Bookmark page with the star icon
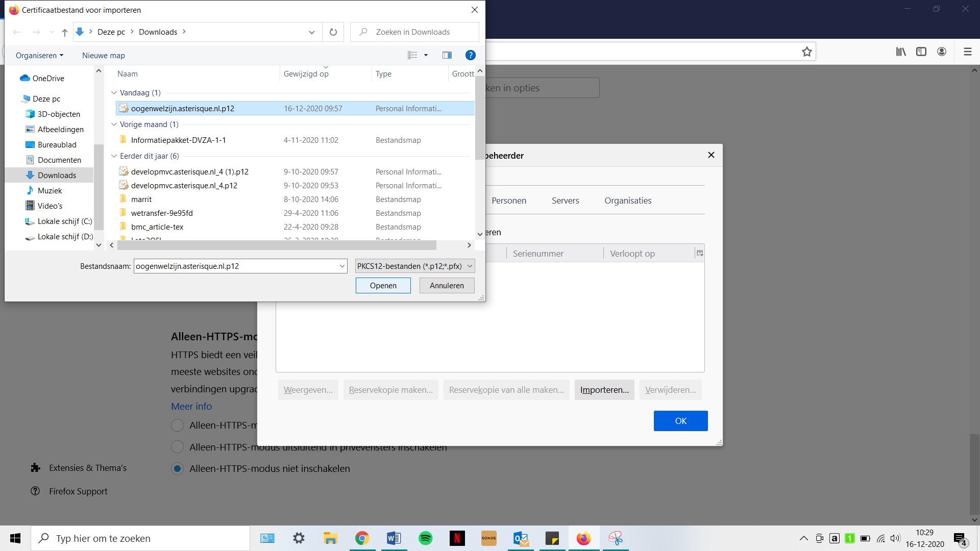The width and height of the screenshot is (980, 551). pos(806,52)
